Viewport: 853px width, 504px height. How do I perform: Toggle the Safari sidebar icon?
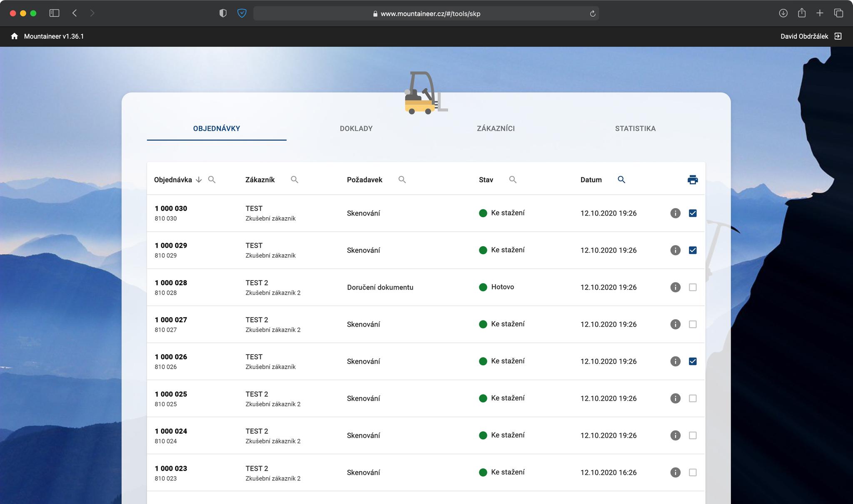pyautogui.click(x=54, y=13)
